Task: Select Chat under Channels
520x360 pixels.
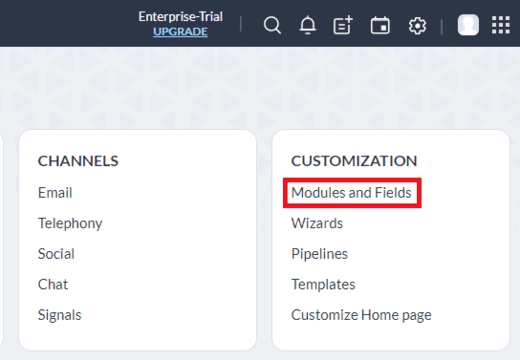Action: [53, 284]
